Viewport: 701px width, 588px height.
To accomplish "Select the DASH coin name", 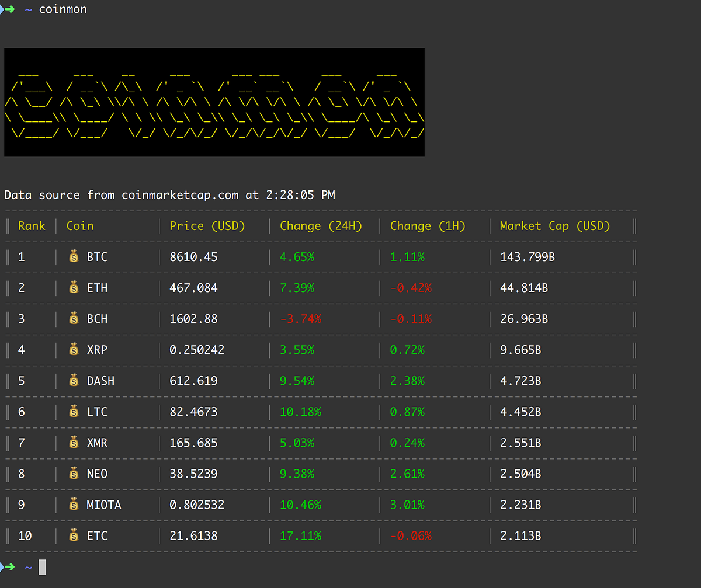I will (100, 381).
